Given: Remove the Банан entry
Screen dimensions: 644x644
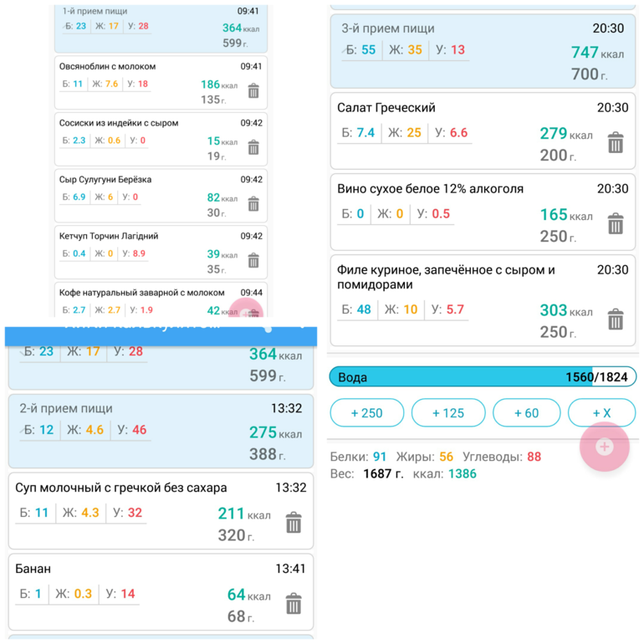Looking at the screenshot, I should point(293,604).
